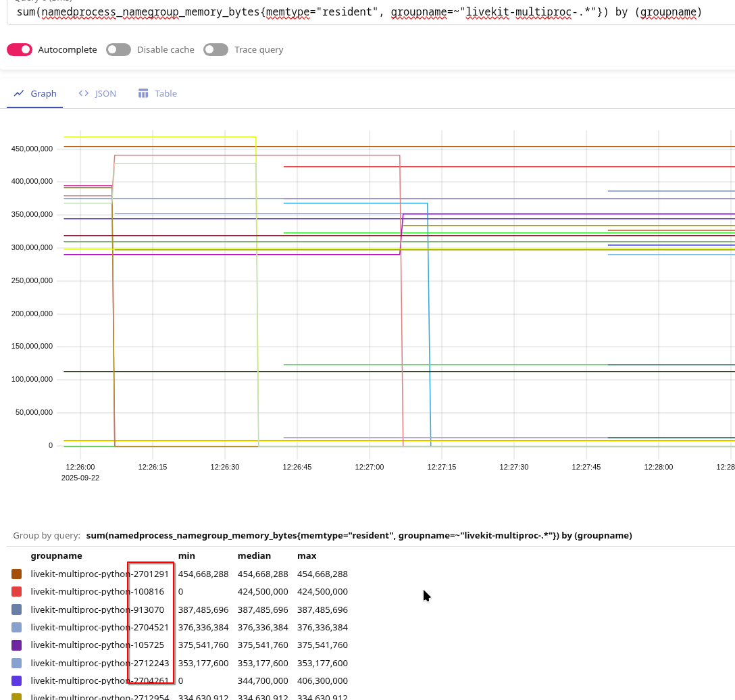The width and height of the screenshot is (735, 700).
Task: Select legend entry livekit-multiproc-python-2704261
Action: 99,681
